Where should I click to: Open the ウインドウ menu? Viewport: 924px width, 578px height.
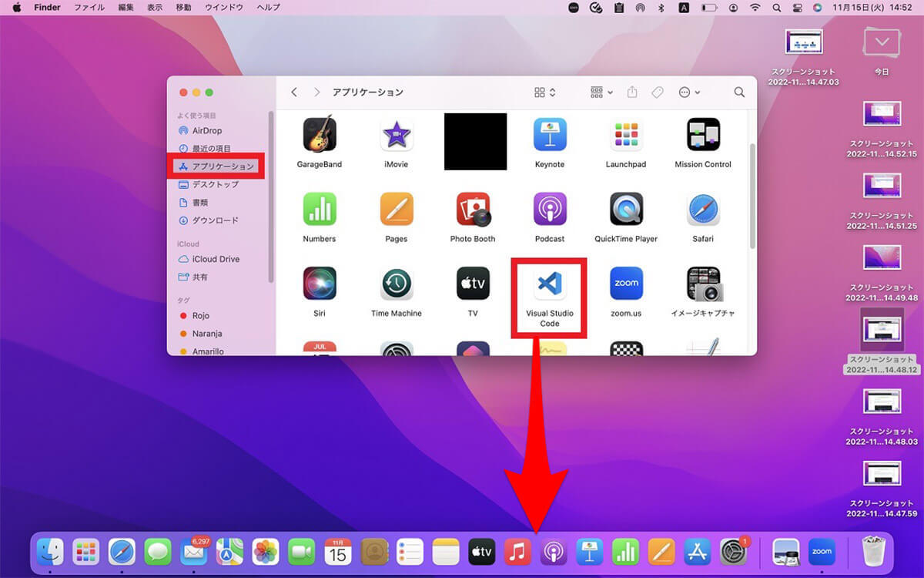click(x=224, y=7)
